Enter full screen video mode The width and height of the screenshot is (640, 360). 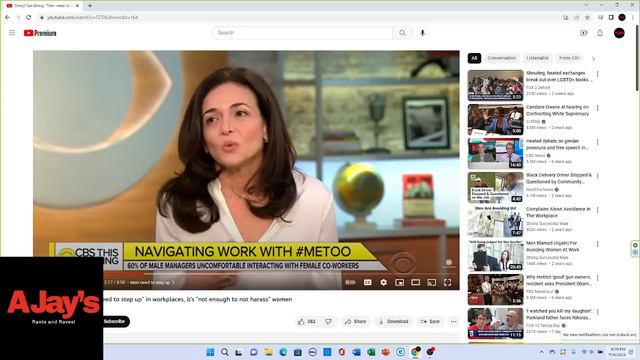click(x=447, y=282)
